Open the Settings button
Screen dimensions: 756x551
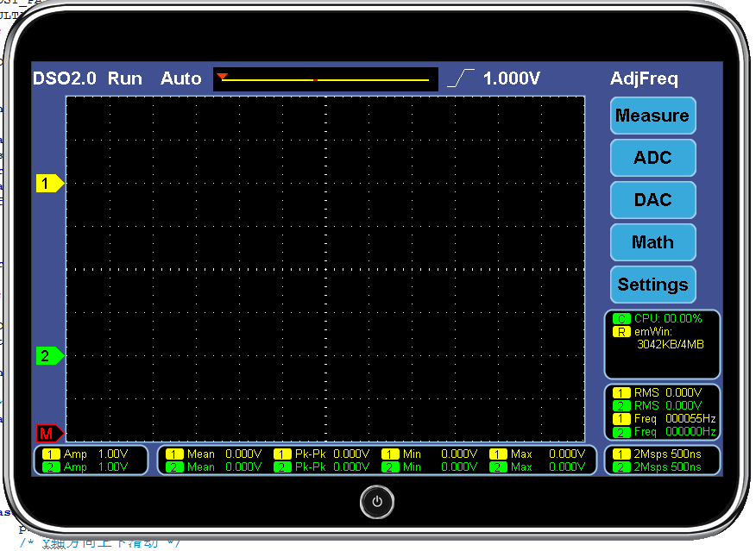click(x=652, y=285)
